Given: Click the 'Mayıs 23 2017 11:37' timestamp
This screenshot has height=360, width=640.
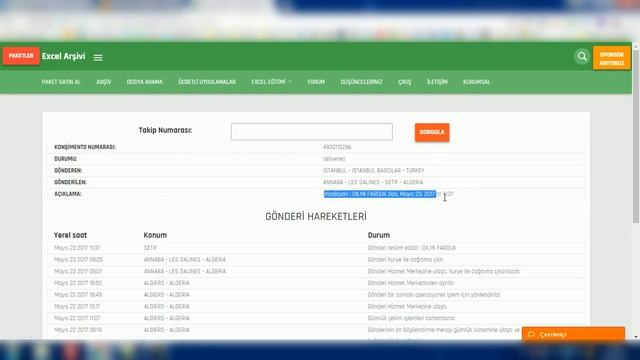Looking at the screenshot, I should click(77, 248).
